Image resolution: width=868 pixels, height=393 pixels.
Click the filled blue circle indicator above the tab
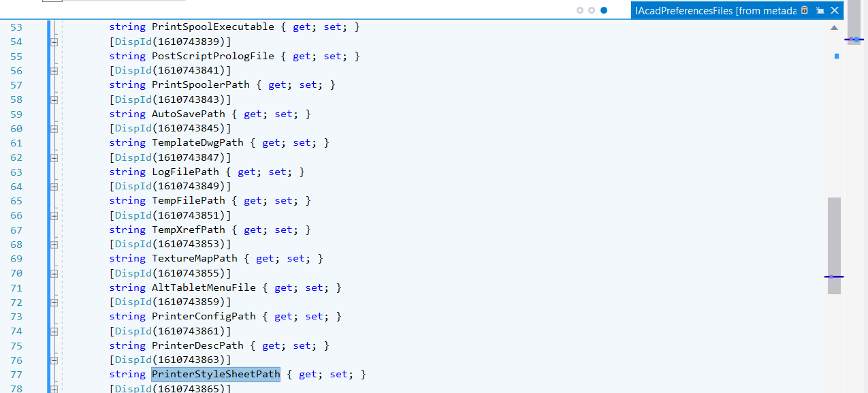pyautogui.click(x=602, y=11)
